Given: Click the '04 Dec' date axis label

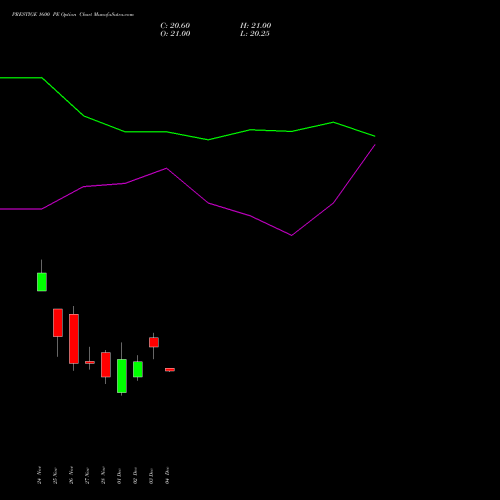Looking at the screenshot, I should (167, 476).
